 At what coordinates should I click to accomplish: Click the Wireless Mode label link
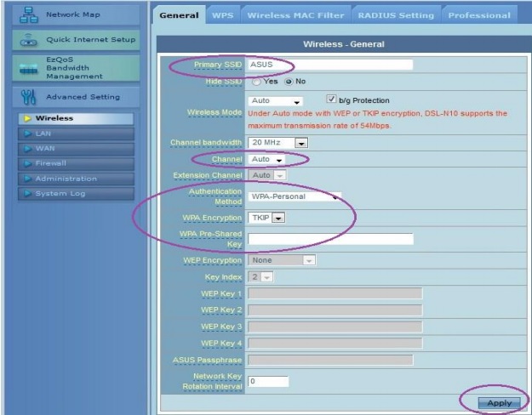click(x=215, y=112)
